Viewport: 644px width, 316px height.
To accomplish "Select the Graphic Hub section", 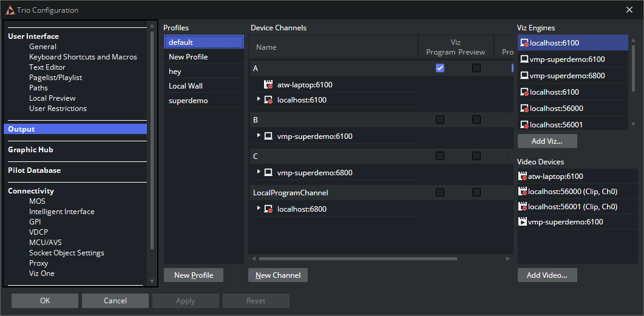I will tap(30, 150).
